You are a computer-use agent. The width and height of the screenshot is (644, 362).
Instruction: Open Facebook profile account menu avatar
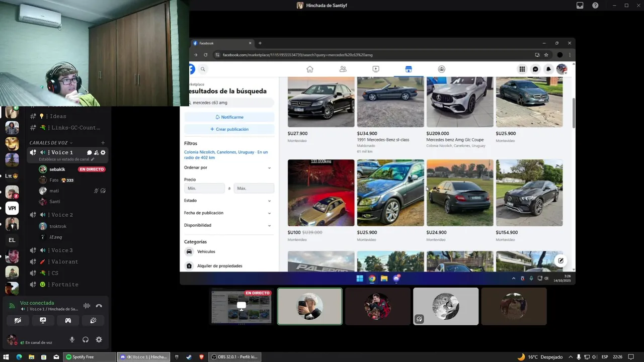pos(562,69)
